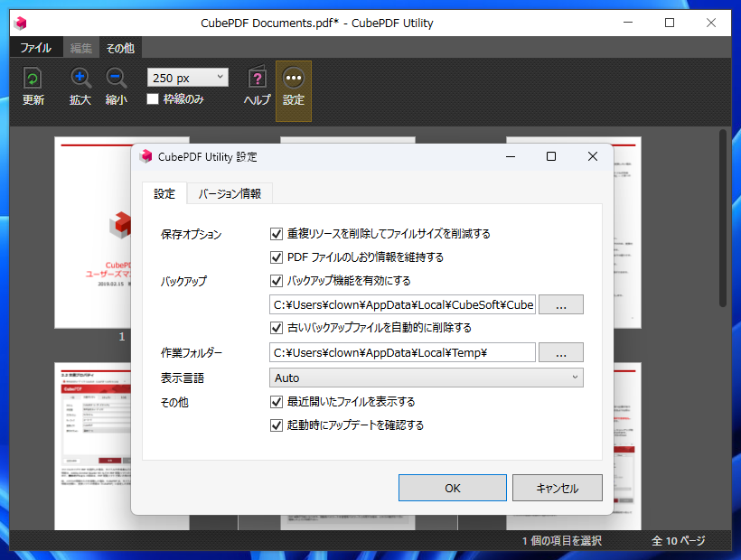Maximize the settings dialog window
This screenshot has height=560, width=741.
[551, 156]
